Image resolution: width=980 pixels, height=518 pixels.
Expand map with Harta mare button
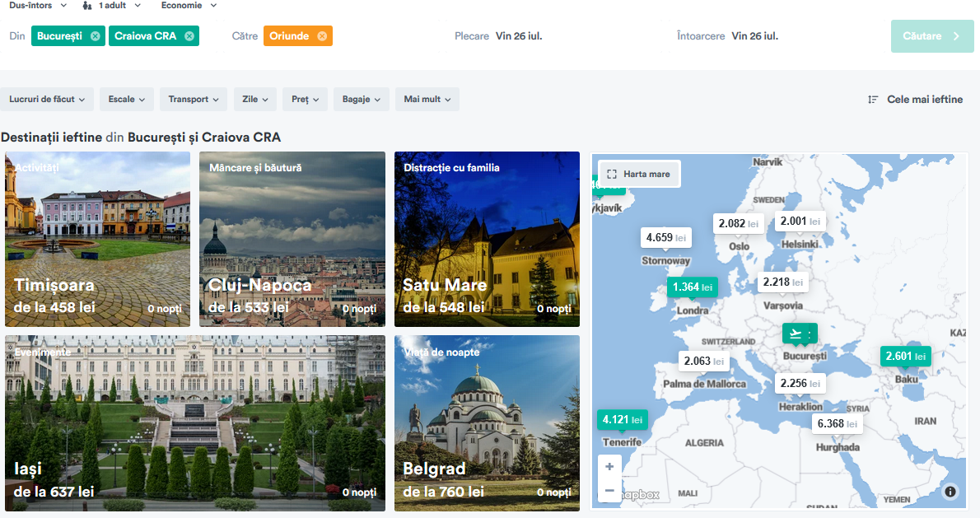point(639,174)
